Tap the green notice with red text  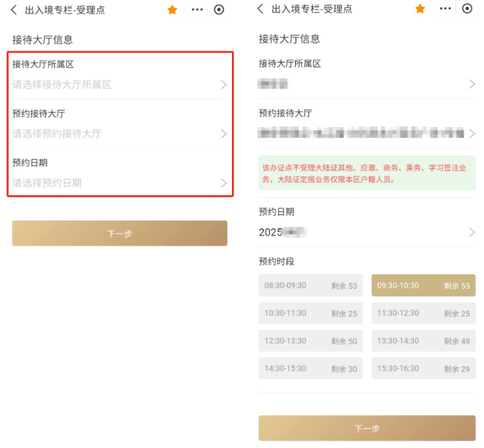367,173
